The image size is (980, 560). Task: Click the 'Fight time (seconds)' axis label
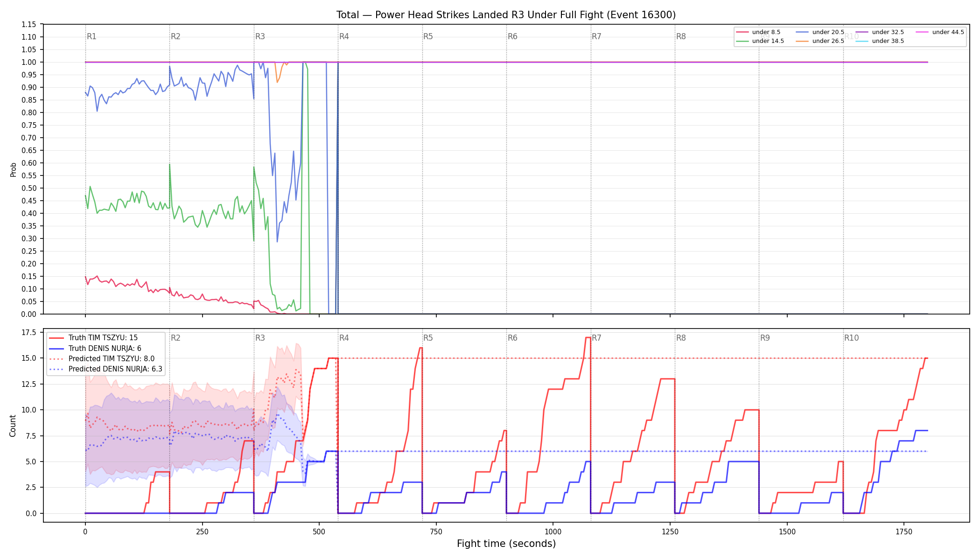(506, 544)
